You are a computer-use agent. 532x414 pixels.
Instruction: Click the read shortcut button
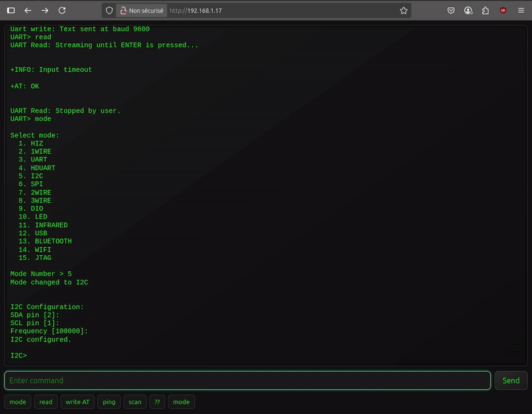click(45, 402)
